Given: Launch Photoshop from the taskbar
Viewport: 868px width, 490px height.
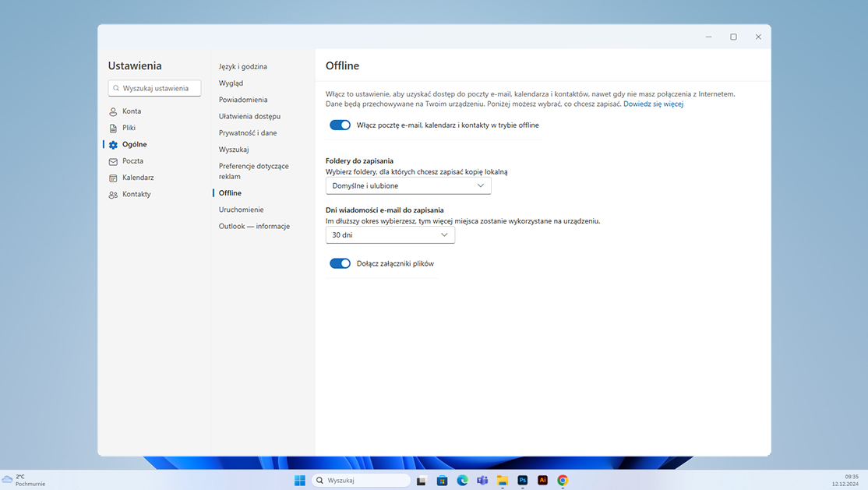Looking at the screenshot, I should coord(523,480).
